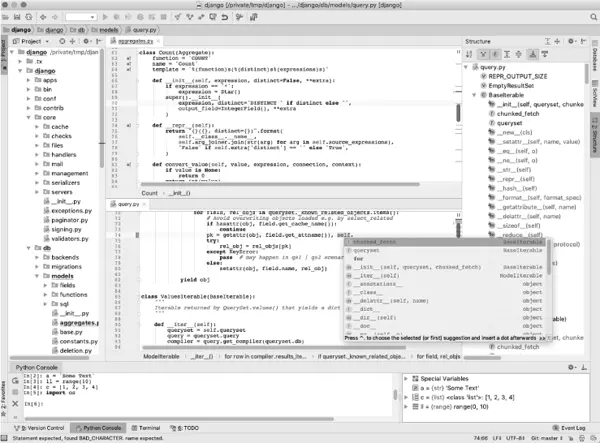Hide the Structure panel with hide icon
The height and width of the screenshot is (443, 600).
tap(583, 41)
